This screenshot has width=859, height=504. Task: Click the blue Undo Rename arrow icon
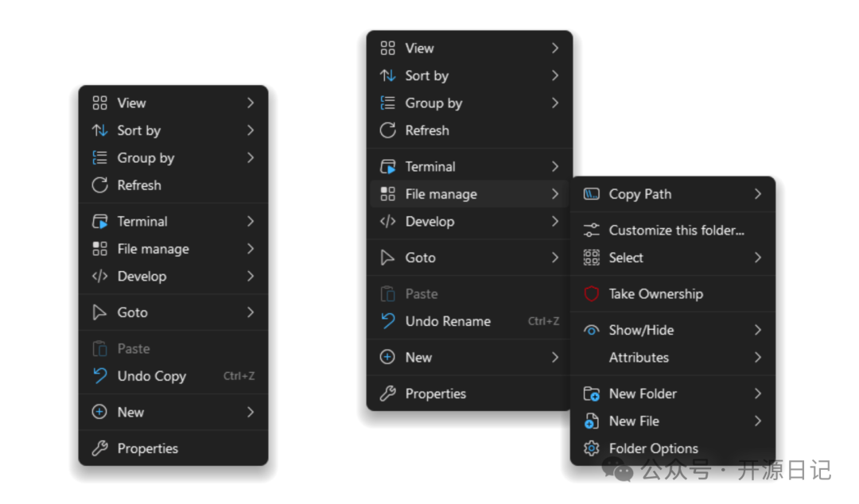click(387, 321)
